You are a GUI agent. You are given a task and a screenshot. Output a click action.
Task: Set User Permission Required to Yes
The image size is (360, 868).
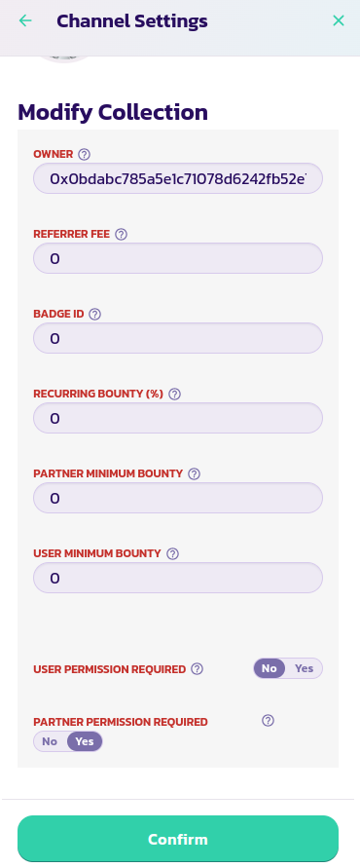(305, 668)
